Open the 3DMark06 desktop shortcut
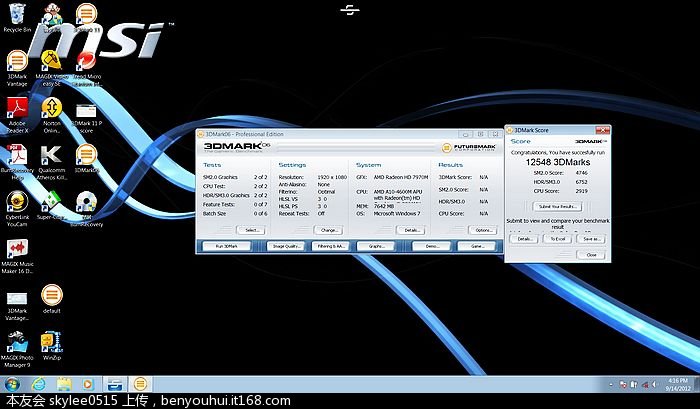Viewport: 700px width, 409px height. (x=87, y=158)
